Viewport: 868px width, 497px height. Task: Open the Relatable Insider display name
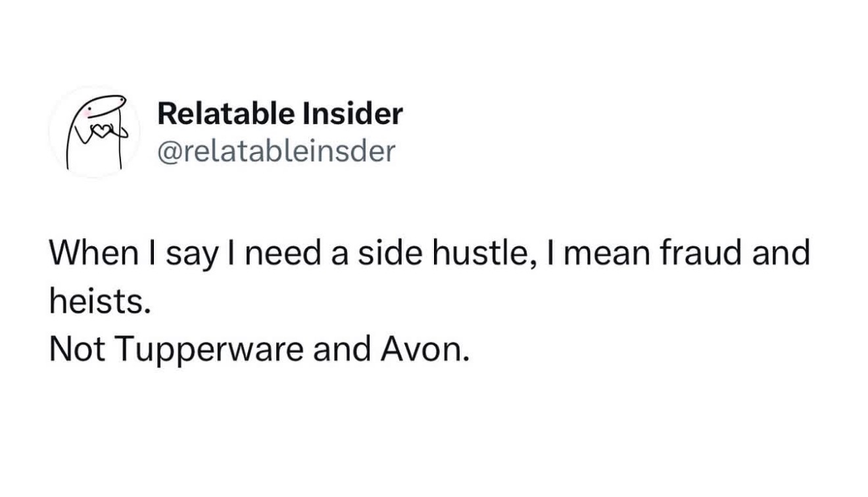click(x=279, y=114)
